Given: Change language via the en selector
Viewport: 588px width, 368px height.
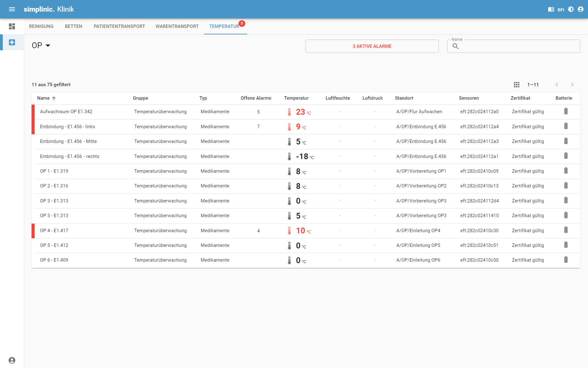Looking at the screenshot, I should click(561, 9).
